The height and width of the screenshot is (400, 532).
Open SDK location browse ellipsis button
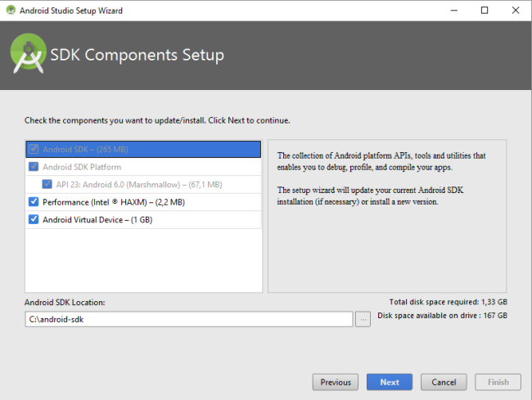click(x=363, y=319)
